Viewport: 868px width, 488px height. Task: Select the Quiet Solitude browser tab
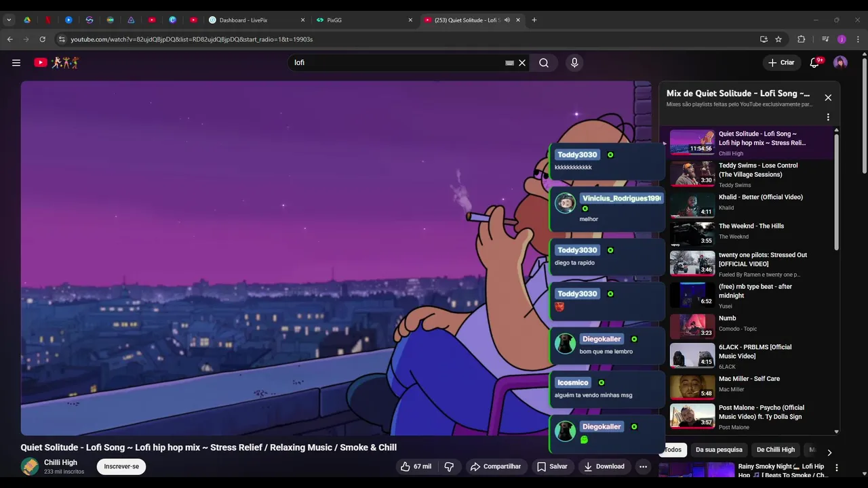466,20
